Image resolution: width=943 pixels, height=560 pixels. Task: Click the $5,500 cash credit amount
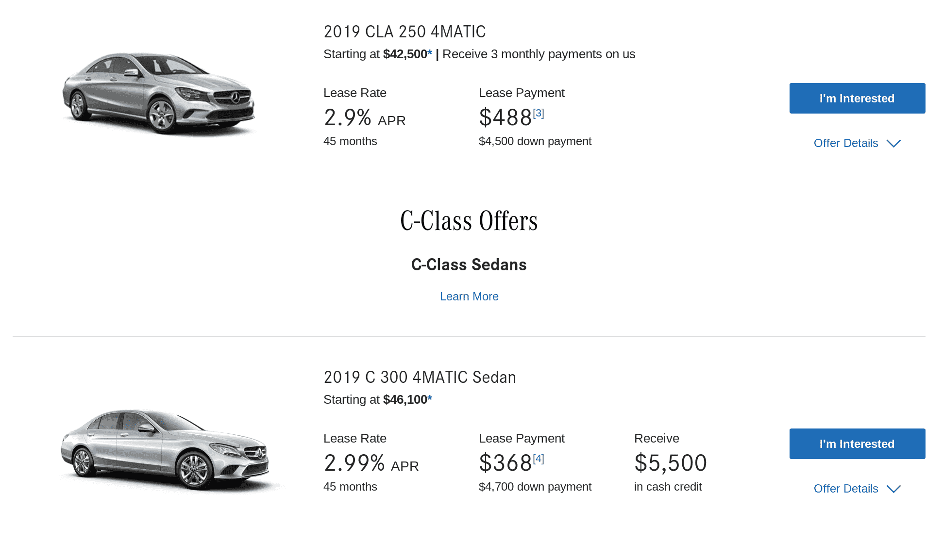[670, 463]
